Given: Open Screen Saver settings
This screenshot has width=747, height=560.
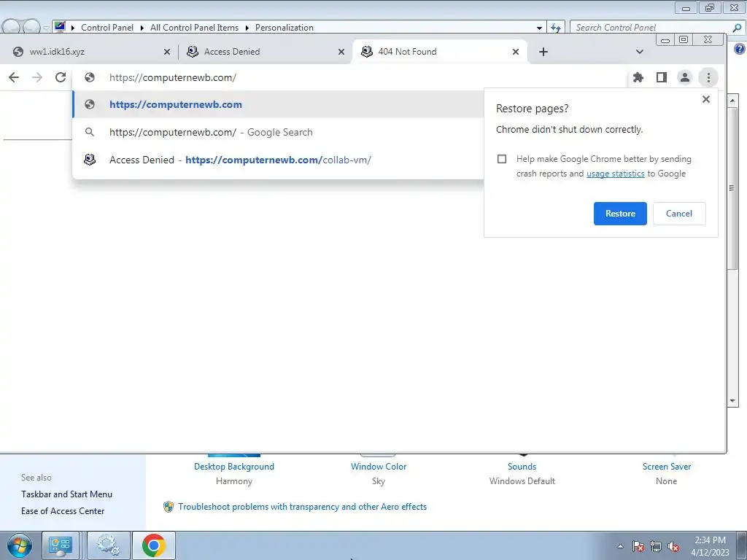Looking at the screenshot, I should click(x=667, y=467).
